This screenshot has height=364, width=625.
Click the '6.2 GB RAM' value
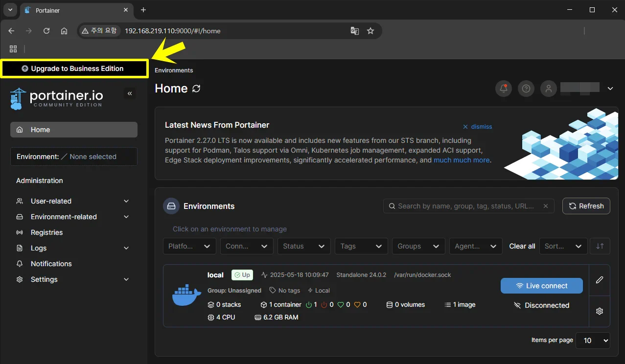point(277,317)
